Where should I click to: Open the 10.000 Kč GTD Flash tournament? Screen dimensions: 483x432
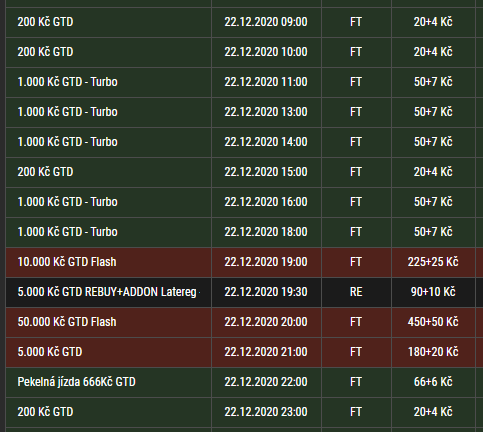241,262
